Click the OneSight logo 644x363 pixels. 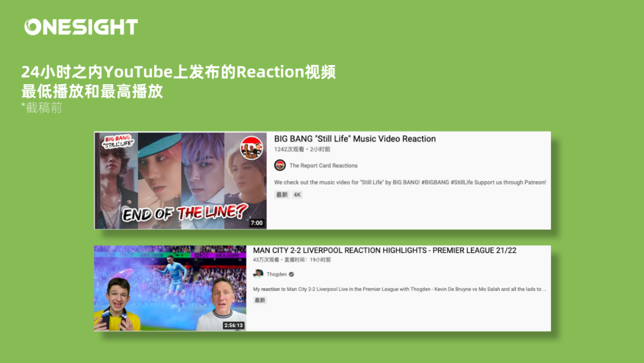tap(81, 27)
